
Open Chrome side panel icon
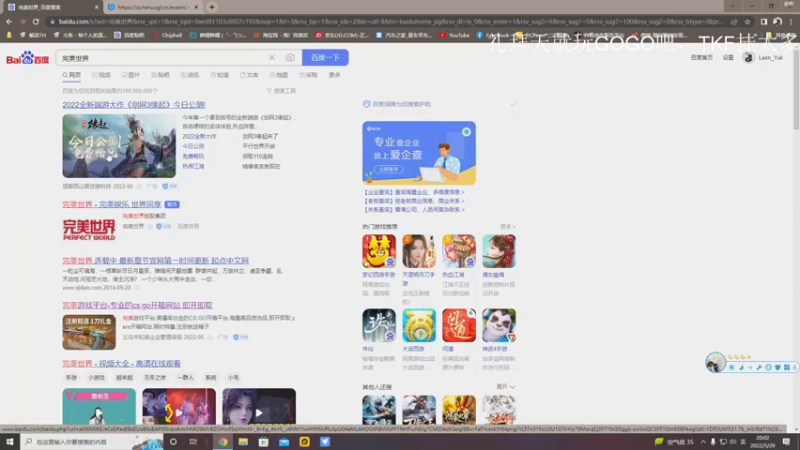tap(764, 21)
